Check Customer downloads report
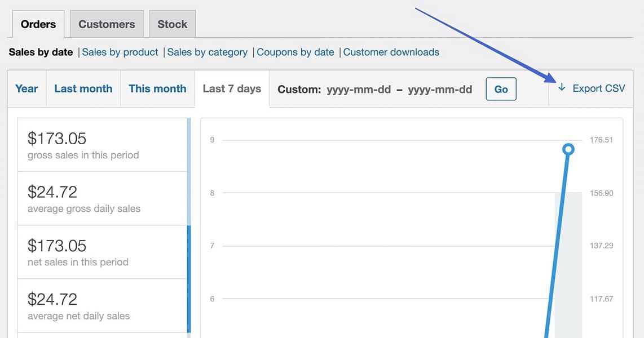 pyautogui.click(x=391, y=52)
